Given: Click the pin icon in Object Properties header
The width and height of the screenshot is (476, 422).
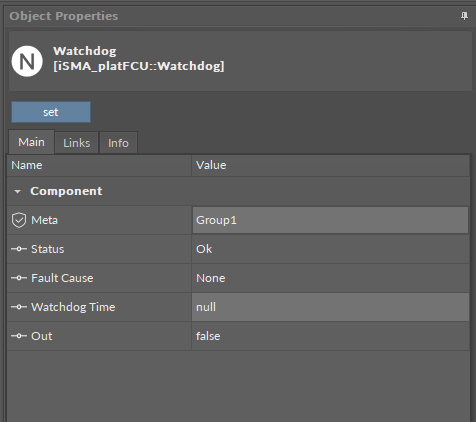Looking at the screenshot, I should point(464,16).
